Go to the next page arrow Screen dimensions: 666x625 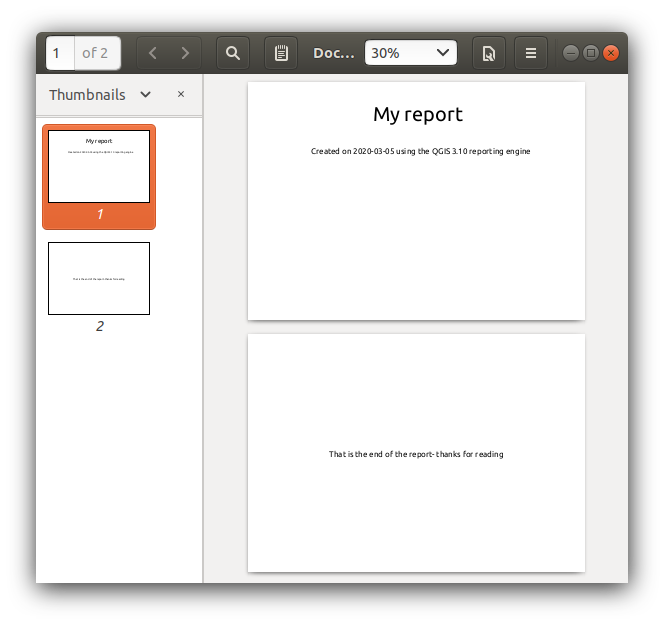pos(185,53)
